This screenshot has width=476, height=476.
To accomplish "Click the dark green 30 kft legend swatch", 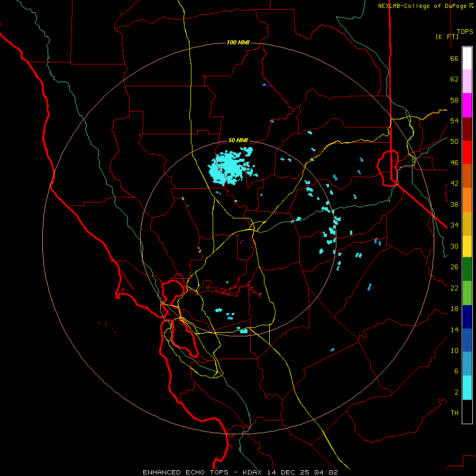I will 467,269.
